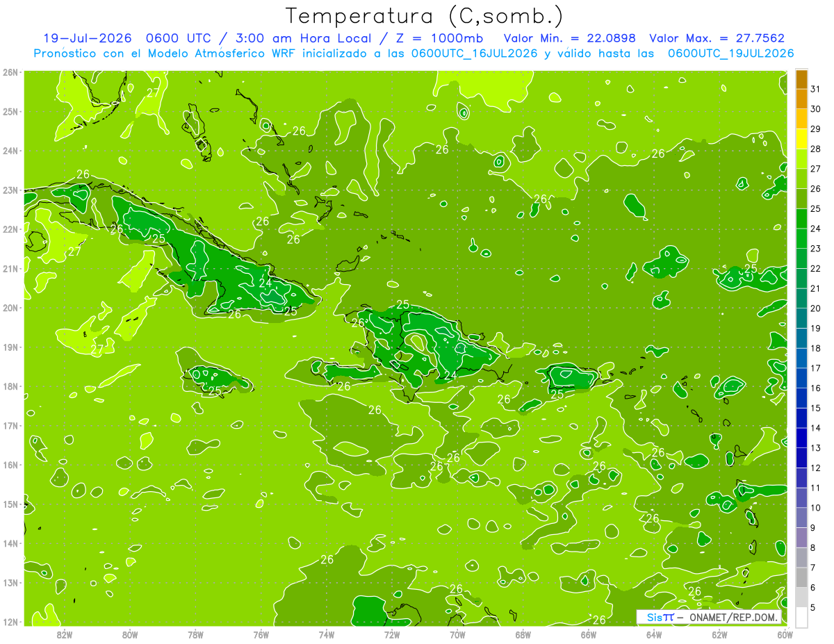Click the "70W" longitude label
Viewport: 834px width, 644px height.
pos(457,634)
